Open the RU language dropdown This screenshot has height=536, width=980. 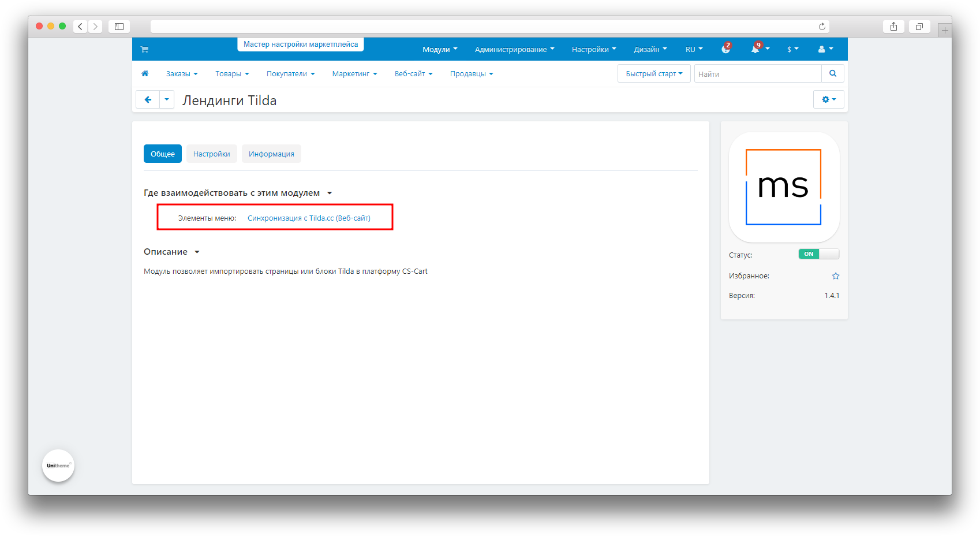(x=694, y=50)
